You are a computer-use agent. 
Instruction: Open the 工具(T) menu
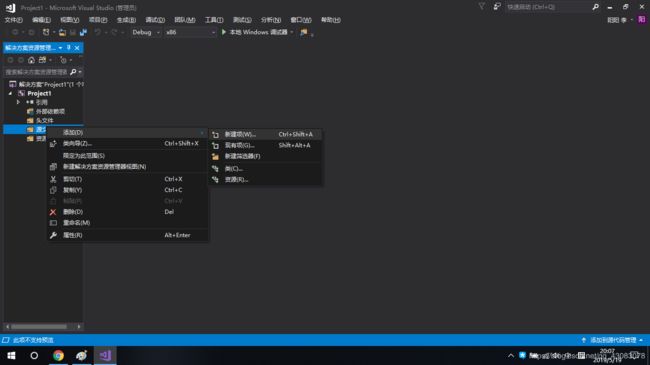point(214,20)
